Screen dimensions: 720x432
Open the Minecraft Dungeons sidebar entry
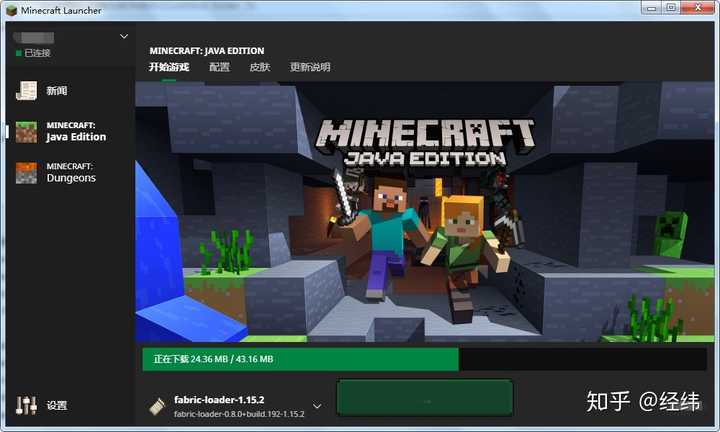coord(71,173)
